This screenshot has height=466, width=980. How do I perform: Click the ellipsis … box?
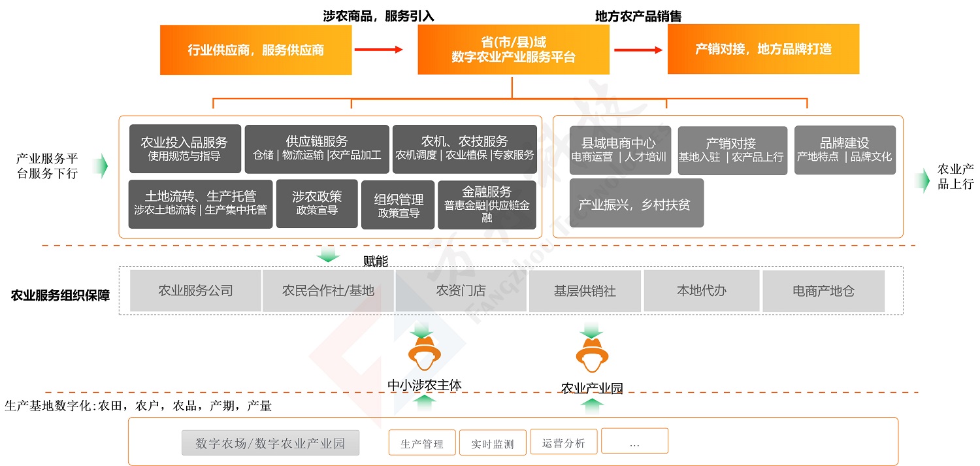tap(634, 441)
